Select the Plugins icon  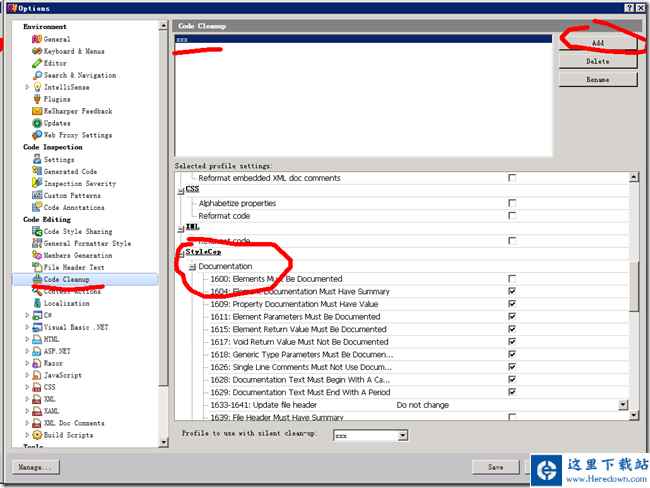click(37, 99)
